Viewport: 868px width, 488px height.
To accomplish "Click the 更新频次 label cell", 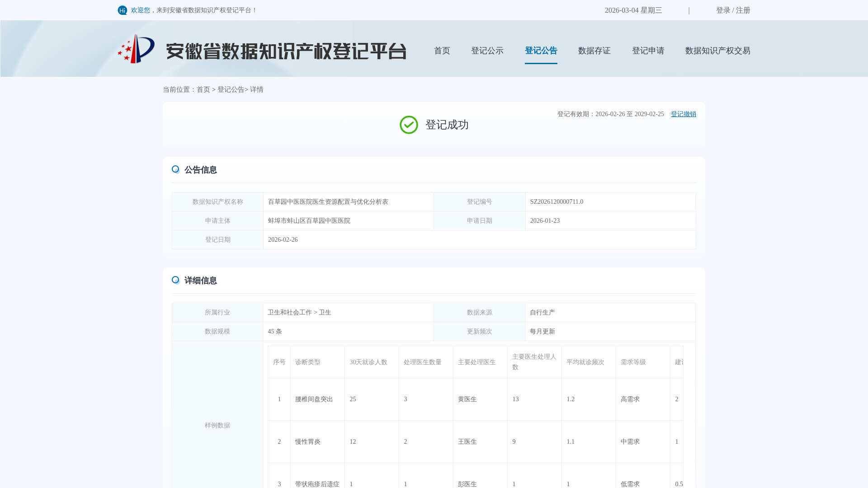I will pos(480,332).
